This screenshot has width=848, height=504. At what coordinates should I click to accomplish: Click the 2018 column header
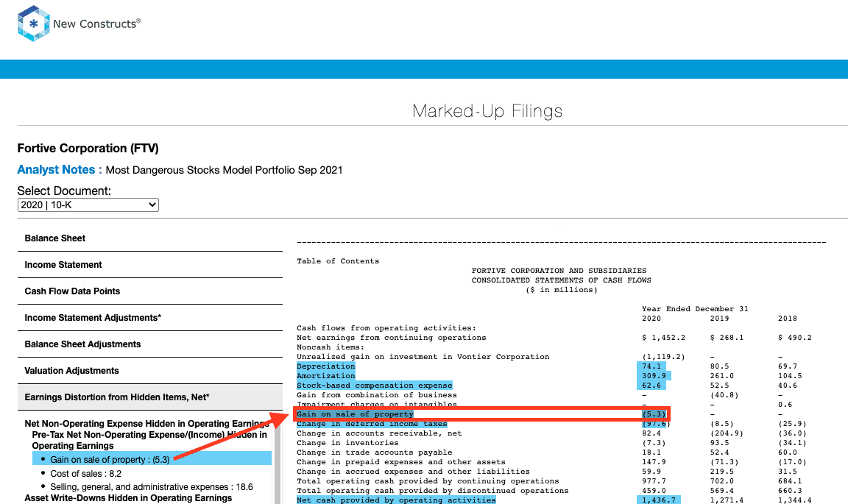click(788, 319)
